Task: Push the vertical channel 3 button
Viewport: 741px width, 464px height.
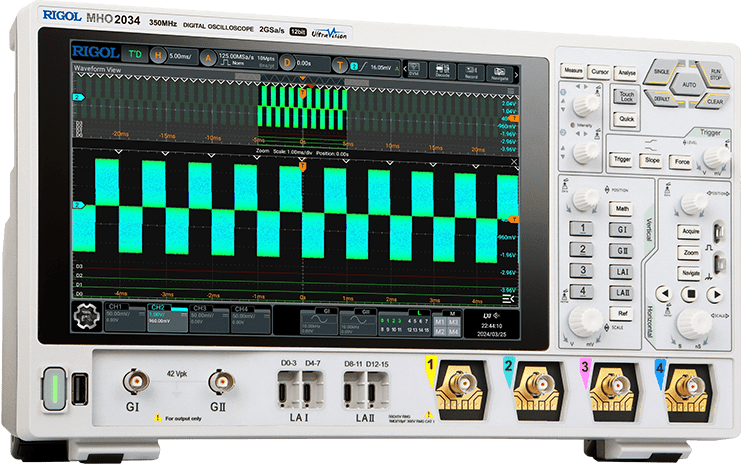Action: pyautogui.click(x=583, y=270)
